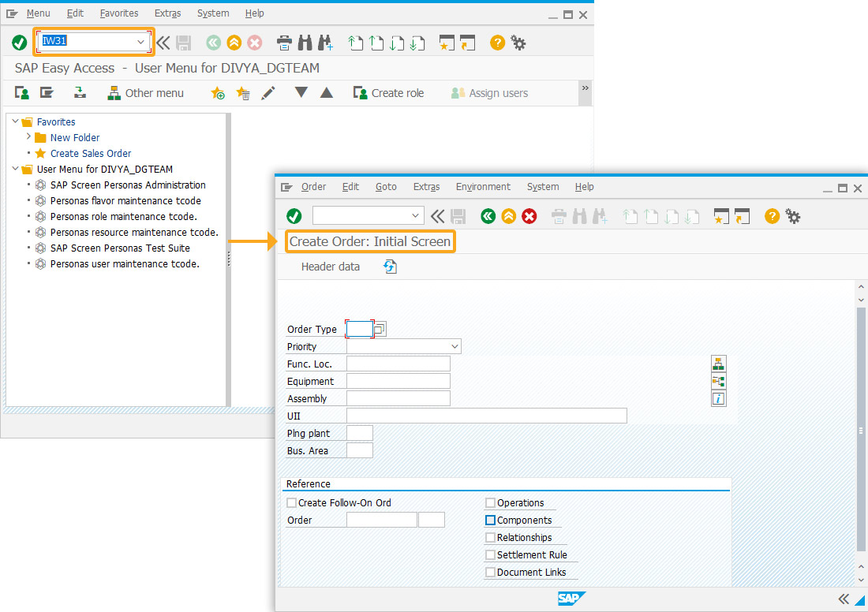868x612 pixels.
Task: Check the Operations checkbox
Action: [x=490, y=503]
